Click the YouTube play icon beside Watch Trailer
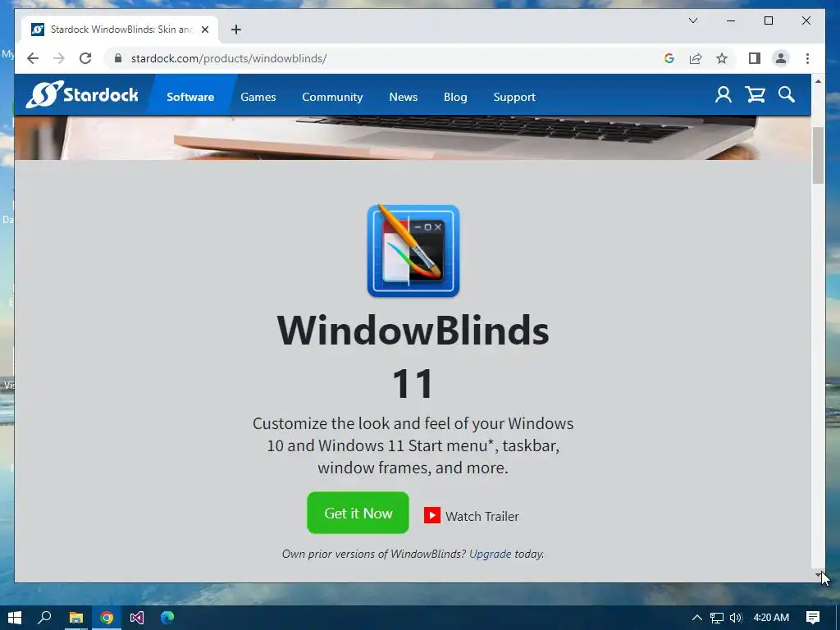The image size is (840, 630). [x=431, y=515]
